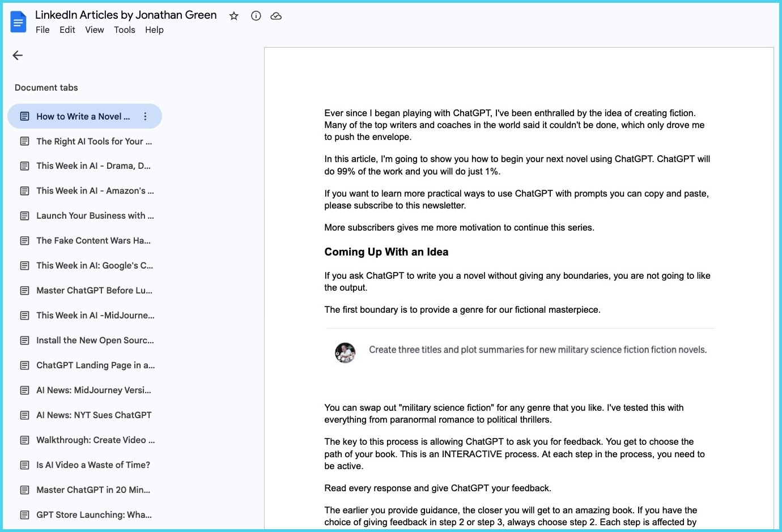
Task: Check save status via the cloud icon
Action: [276, 16]
